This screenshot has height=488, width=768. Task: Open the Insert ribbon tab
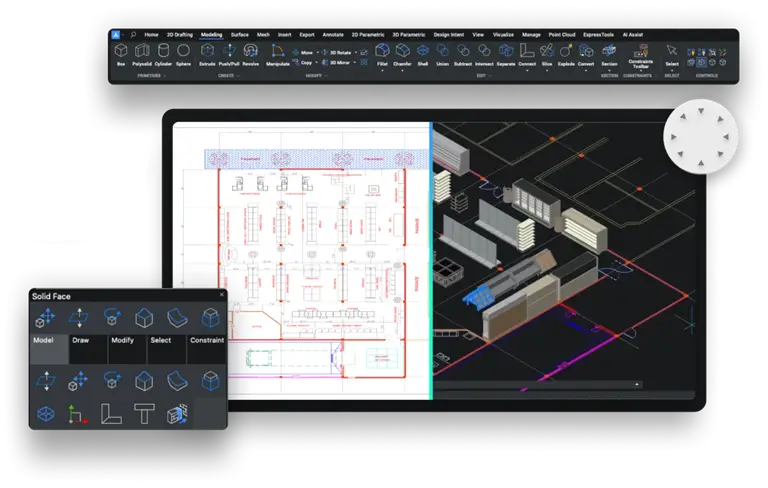[285, 35]
